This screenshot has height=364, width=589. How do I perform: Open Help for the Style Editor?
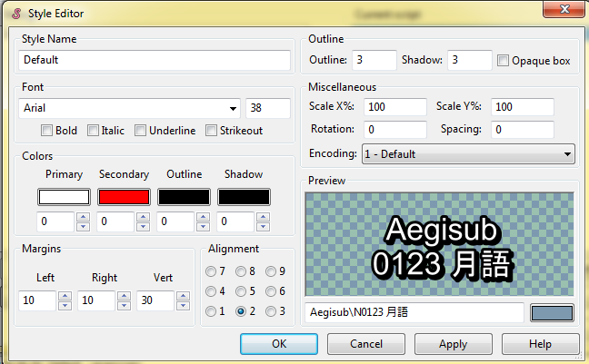point(541,344)
